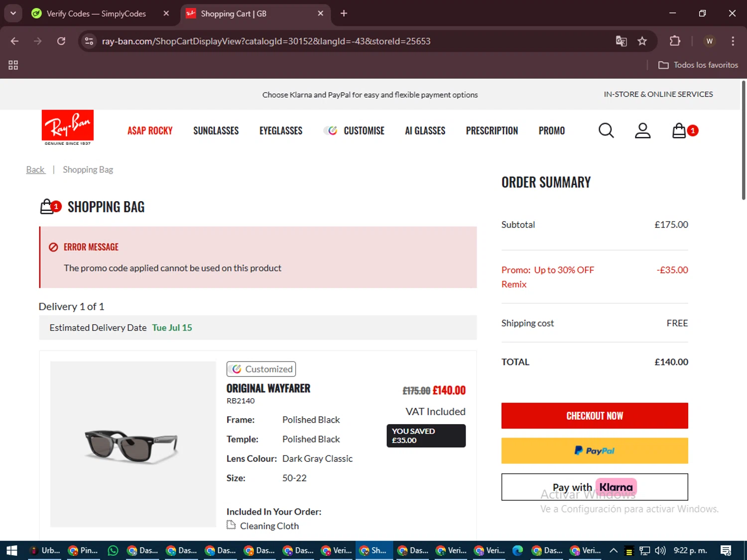The width and height of the screenshot is (747, 560).
Task: Click the ORIGINAL WAYFARER product title
Action: (x=268, y=388)
